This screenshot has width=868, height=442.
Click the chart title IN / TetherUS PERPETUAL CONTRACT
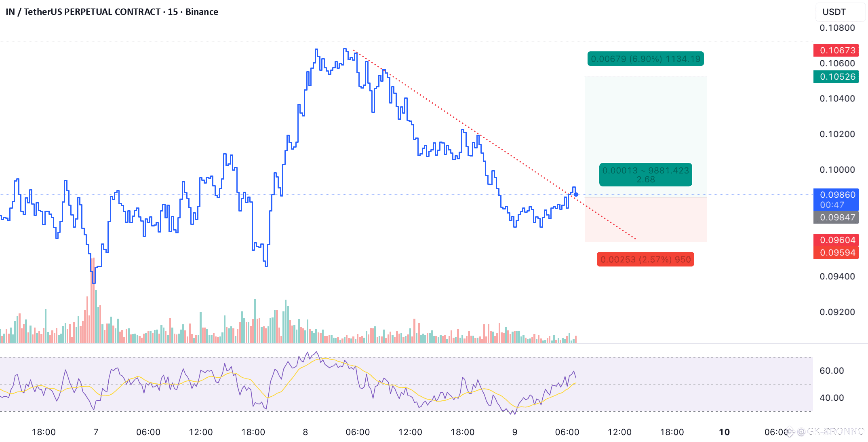click(x=83, y=12)
